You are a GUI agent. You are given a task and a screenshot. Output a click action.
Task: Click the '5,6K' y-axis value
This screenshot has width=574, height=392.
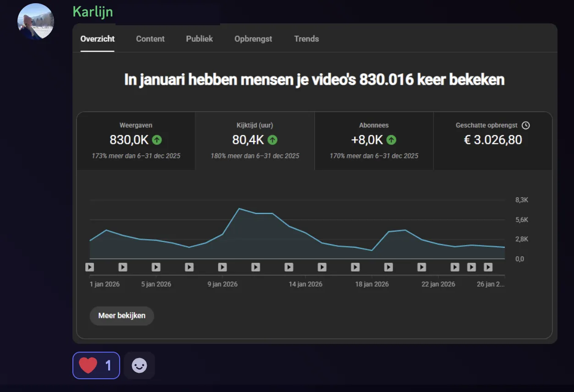click(x=522, y=220)
